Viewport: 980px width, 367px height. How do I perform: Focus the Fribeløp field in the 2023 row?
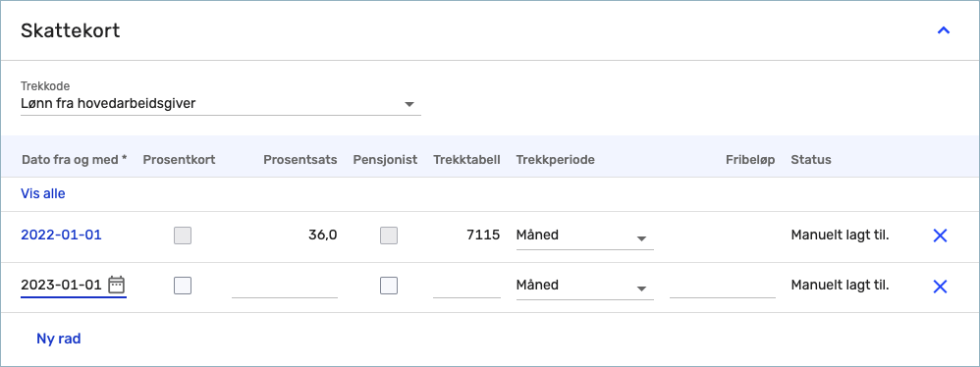click(723, 286)
